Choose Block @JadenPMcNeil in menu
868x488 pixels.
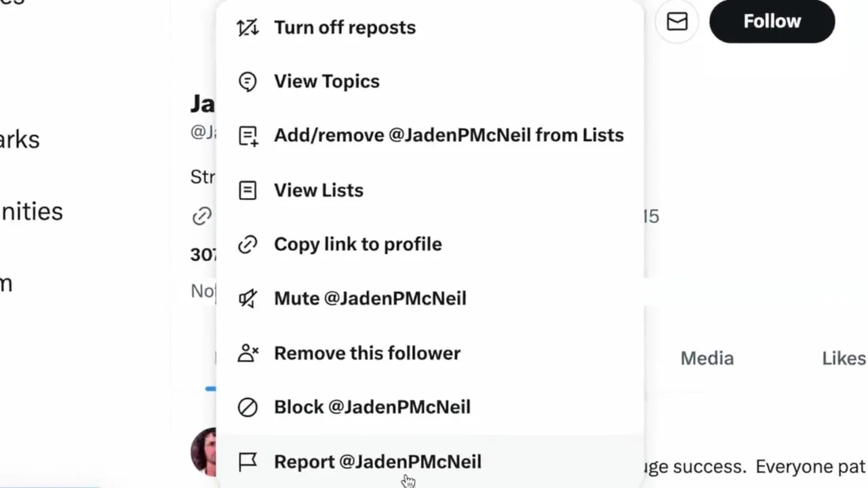click(x=372, y=407)
